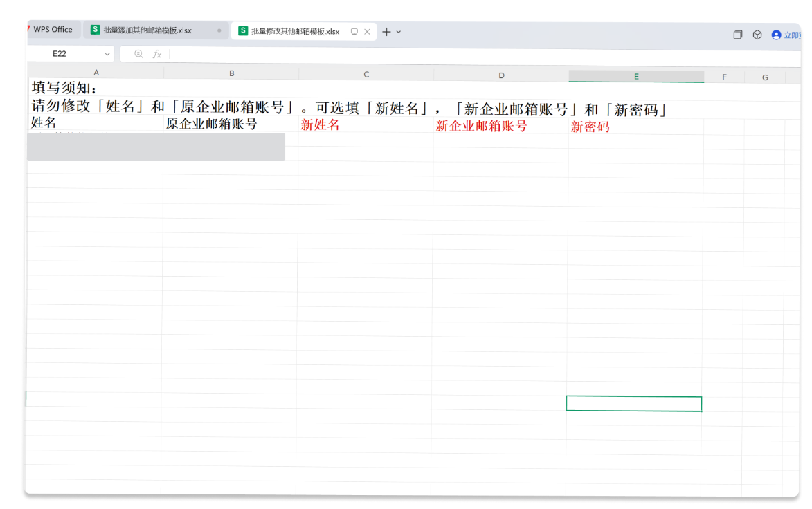
Task: Click the cube-shaped icon in the top bar
Action: (757, 34)
